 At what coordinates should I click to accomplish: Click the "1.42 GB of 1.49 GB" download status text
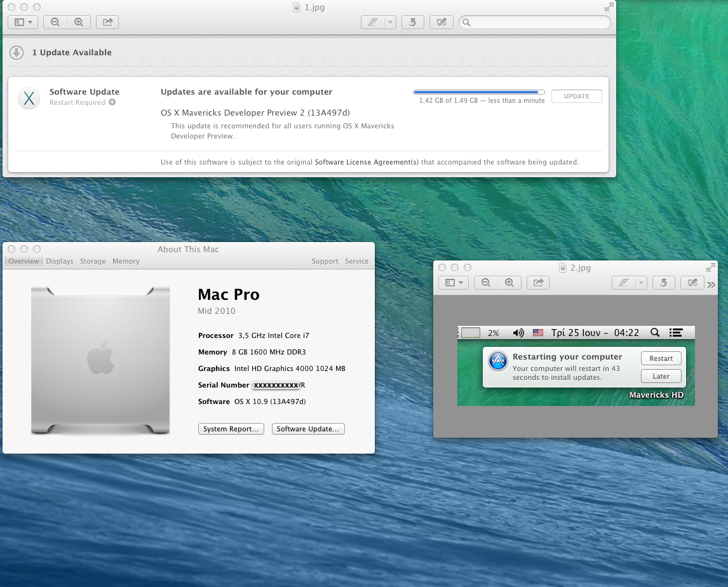pyautogui.click(x=448, y=100)
